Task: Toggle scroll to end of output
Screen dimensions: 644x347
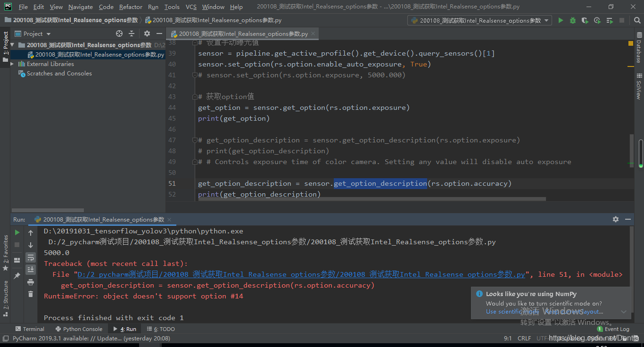Action: click(31, 270)
